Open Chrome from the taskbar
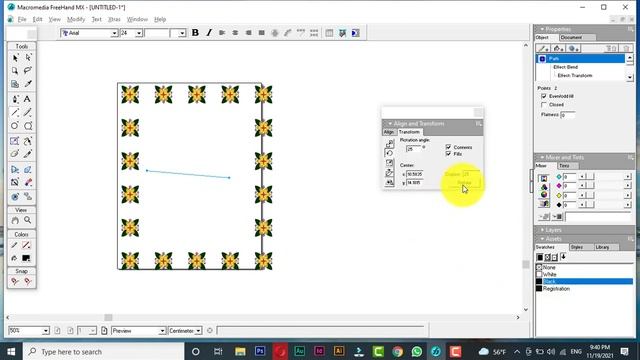Screen dimensions: 640x360 [398, 351]
